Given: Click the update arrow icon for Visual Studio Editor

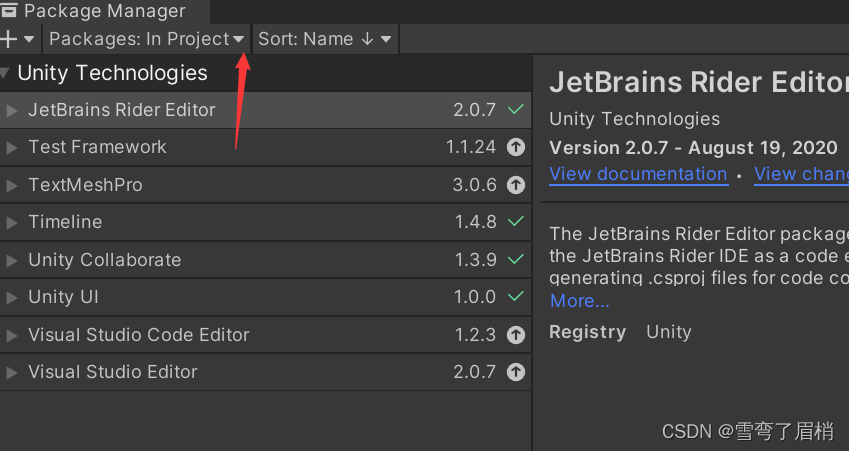Looking at the screenshot, I should (x=515, y=372).
